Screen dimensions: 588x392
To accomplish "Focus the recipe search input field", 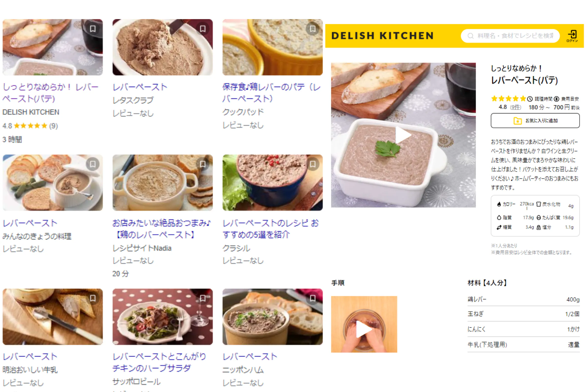I will 514,36.
